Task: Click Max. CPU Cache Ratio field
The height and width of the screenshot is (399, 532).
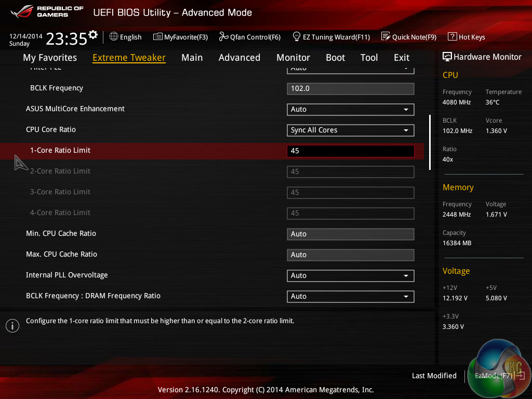Action: 351,255
